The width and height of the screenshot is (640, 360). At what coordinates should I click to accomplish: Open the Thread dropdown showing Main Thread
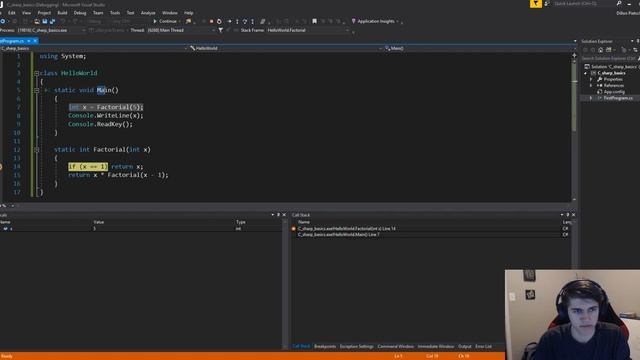[x=213, y=30]
